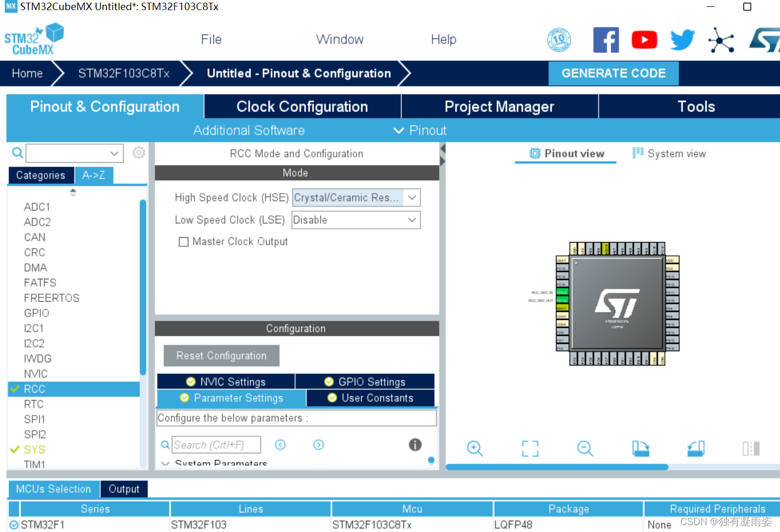Go to the STM32F103C8Tx breadcrumb

(124, 73)
